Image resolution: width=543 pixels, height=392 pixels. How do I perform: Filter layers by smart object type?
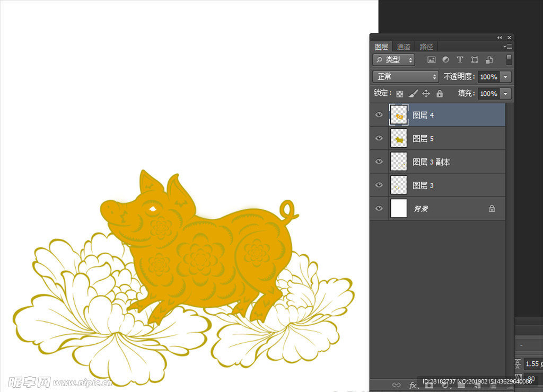(489, 60)
